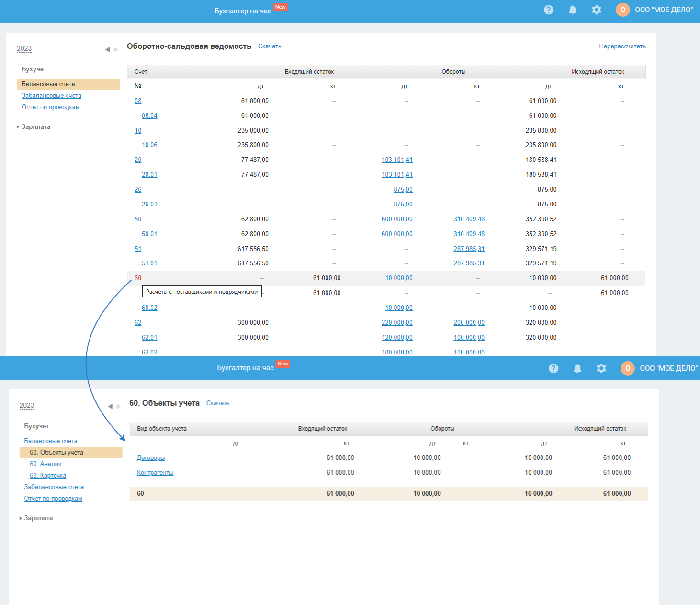
Task: Open the 2023 year selector in upper sidebar
Action: click(24, 48)
